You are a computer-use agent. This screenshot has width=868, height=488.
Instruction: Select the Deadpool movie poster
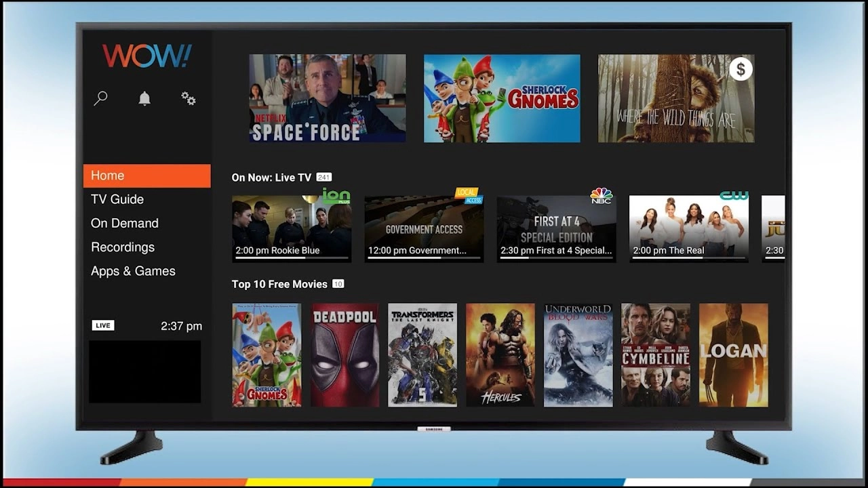tap(345, 355)
